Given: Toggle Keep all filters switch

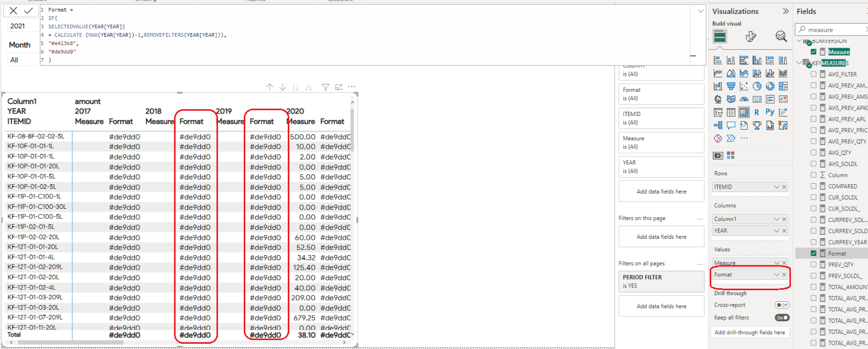Looking at the screenshot, I should 782,318.
